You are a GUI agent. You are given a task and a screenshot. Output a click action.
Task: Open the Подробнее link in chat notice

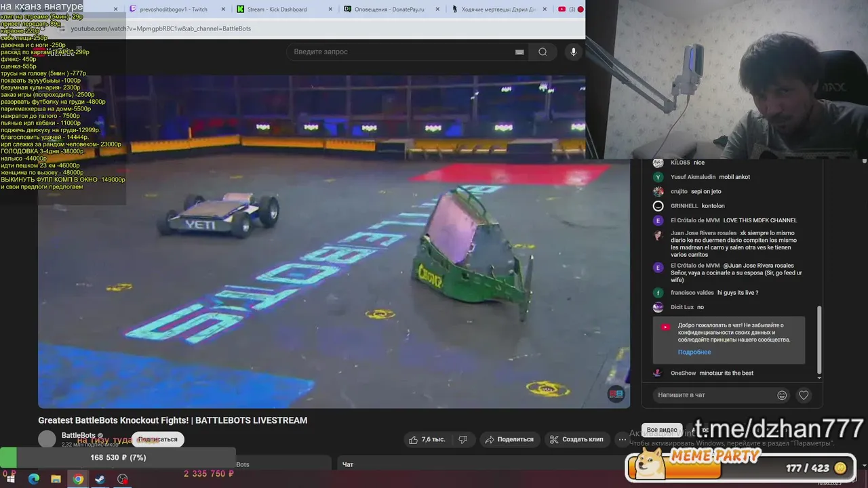click(694, 352)
